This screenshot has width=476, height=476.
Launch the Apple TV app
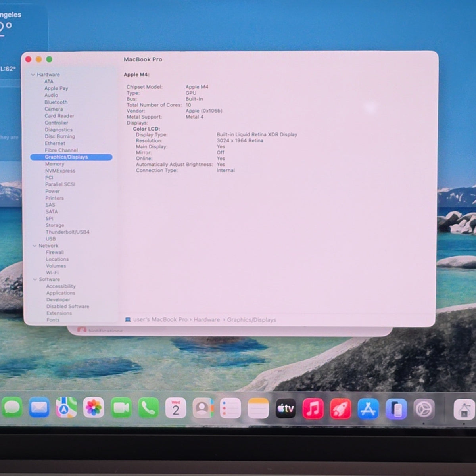click(x=286, y=409)
